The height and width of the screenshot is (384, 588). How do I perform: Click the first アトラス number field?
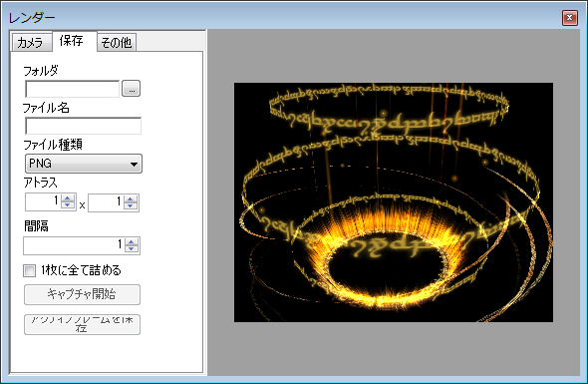[43, 202]
